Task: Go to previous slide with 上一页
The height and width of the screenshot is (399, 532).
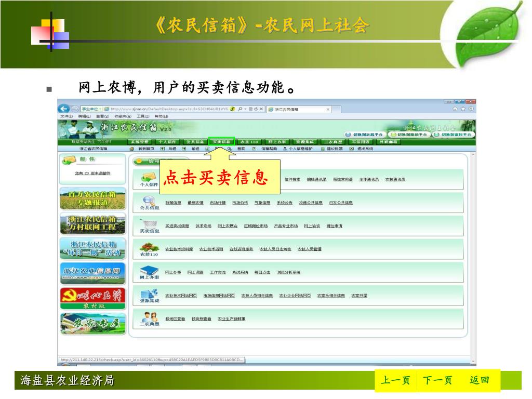Action: 395,380
